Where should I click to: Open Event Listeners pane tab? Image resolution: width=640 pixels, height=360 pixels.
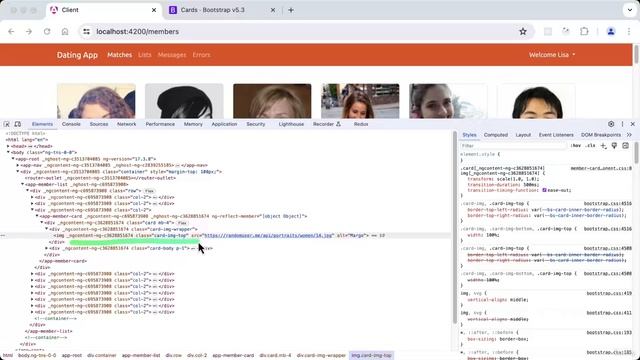pos(556,135)
